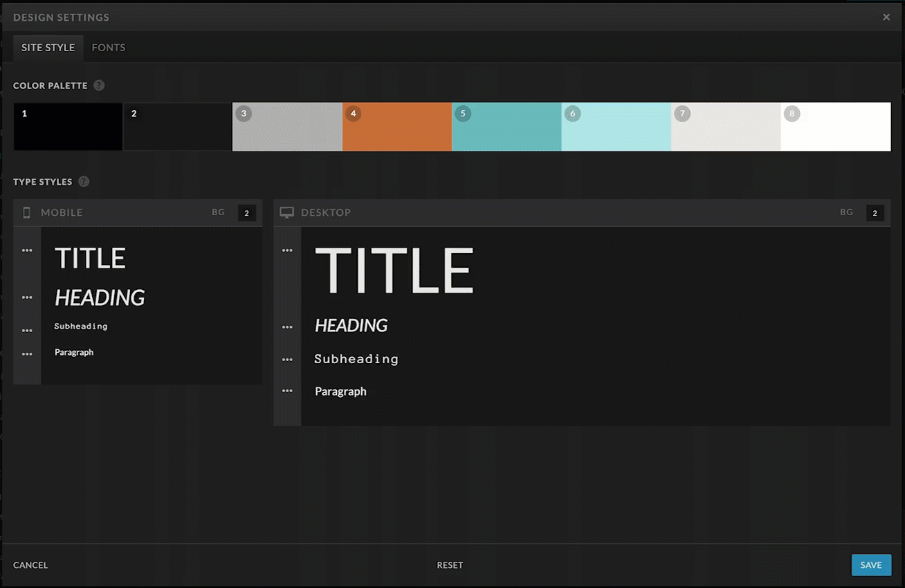Switch to the Fonts tab
Screen dimensions: 905x588
109,48
